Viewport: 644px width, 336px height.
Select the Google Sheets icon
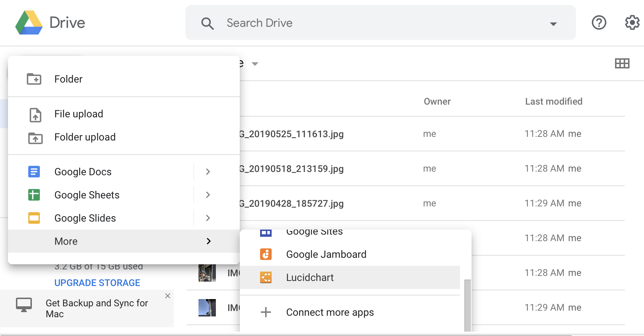pyautogui.click(x=34, y=195)
